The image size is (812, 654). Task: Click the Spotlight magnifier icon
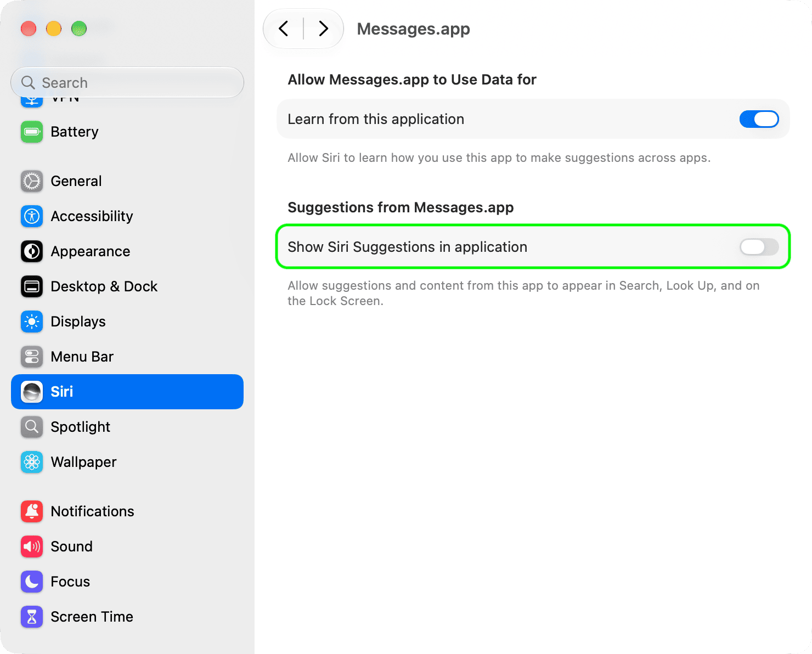[x=32, y=427]
